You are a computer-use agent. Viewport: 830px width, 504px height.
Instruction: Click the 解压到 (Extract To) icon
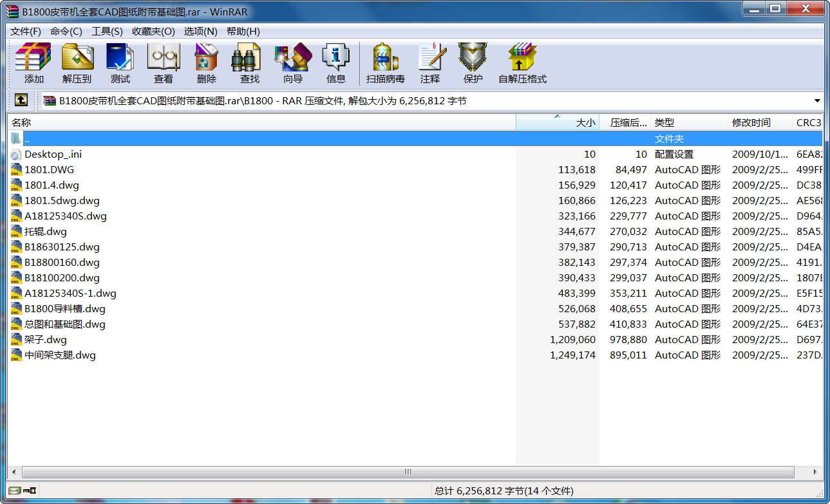(x=77, y=63)
